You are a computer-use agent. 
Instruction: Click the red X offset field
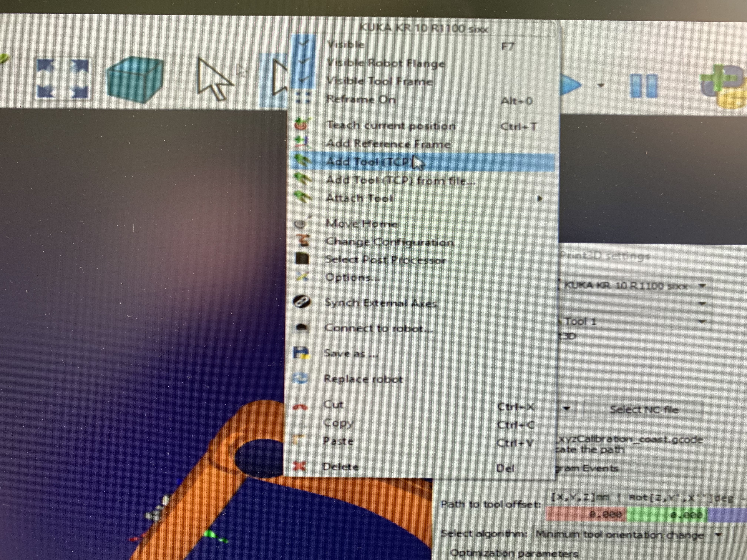[586, 514]
